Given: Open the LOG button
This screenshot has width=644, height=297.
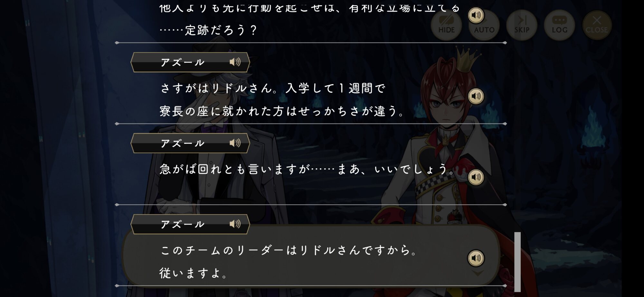Looking at the screenshot, I should (x=560, y=25).
